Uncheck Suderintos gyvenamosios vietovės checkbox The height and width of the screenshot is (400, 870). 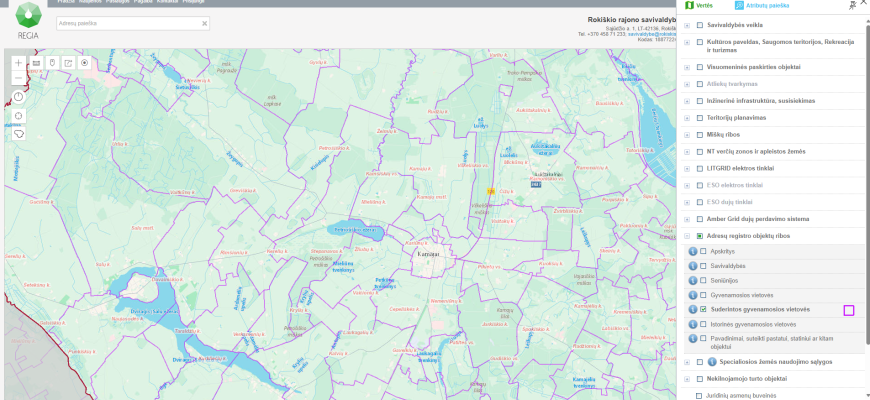(703, 310)
